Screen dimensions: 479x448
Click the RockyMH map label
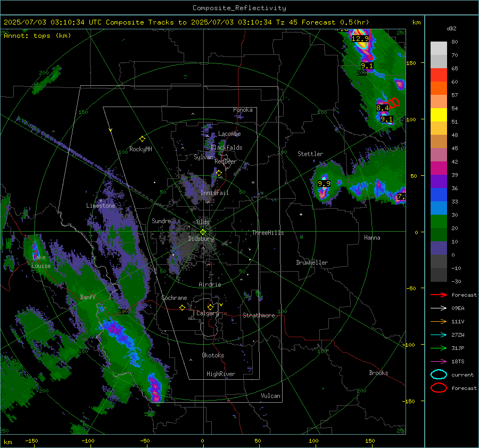click(x=141, y=149)
